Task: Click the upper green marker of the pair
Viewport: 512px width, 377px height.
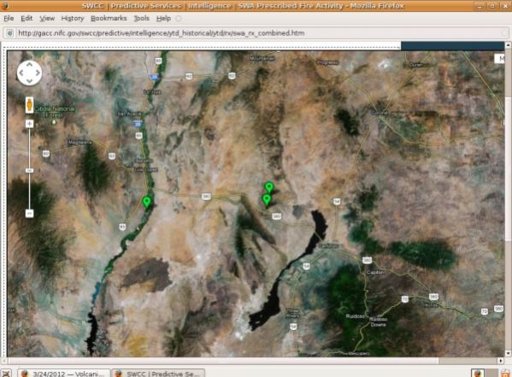Action: [x=269, y=188]
